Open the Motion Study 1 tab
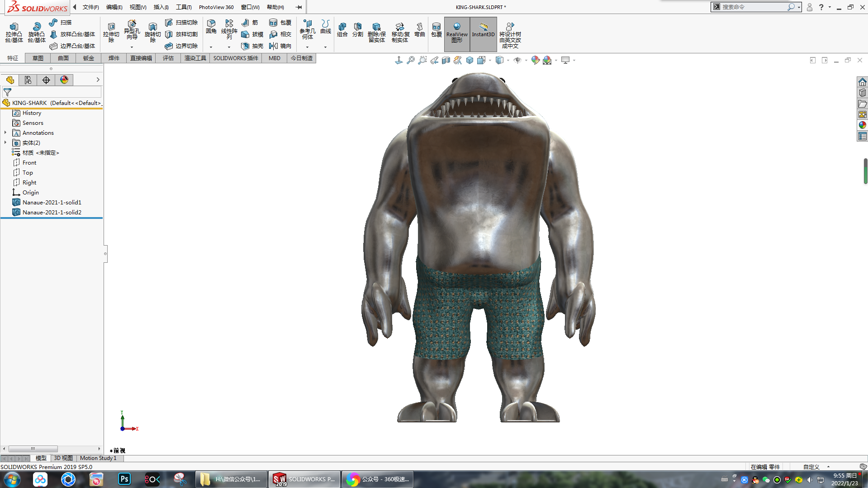 point(98,458)
